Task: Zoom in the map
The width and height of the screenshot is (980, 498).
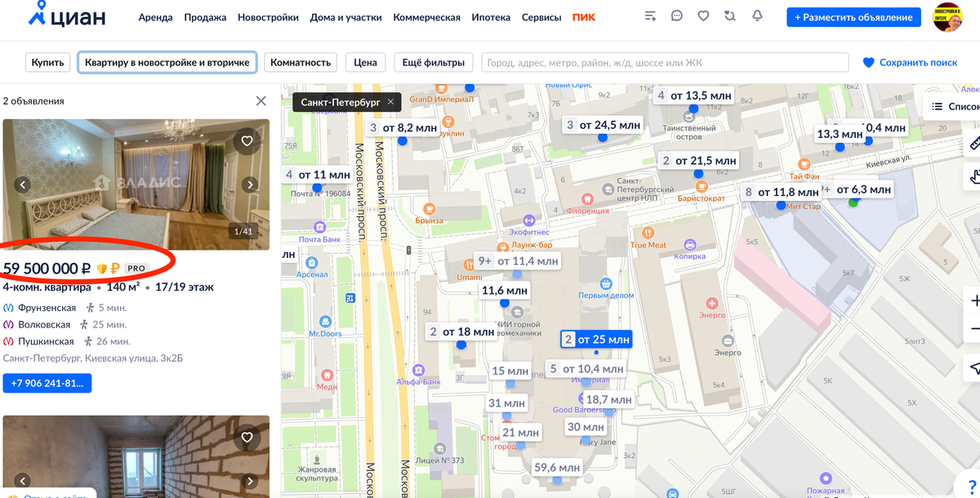Action: [974, 301]
